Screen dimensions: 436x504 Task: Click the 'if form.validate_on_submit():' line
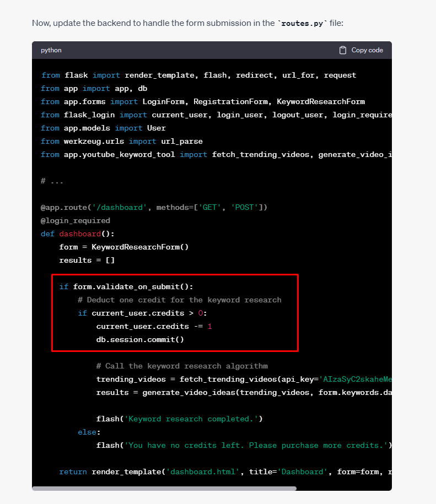(126, 287)
